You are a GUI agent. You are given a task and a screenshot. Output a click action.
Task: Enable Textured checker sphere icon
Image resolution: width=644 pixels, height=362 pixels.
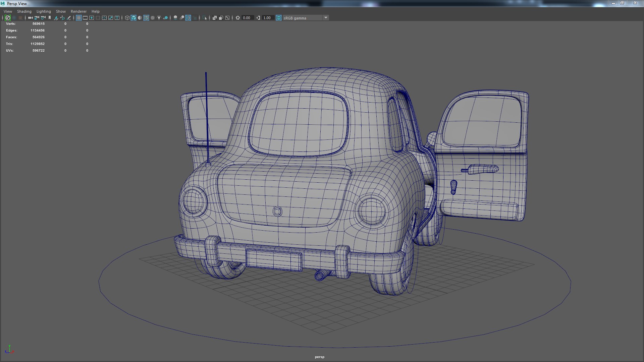coord(153,18)
